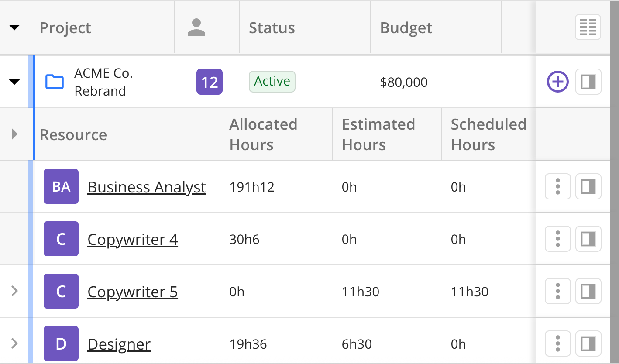Open the Copywriter 4 resource link

133,239
